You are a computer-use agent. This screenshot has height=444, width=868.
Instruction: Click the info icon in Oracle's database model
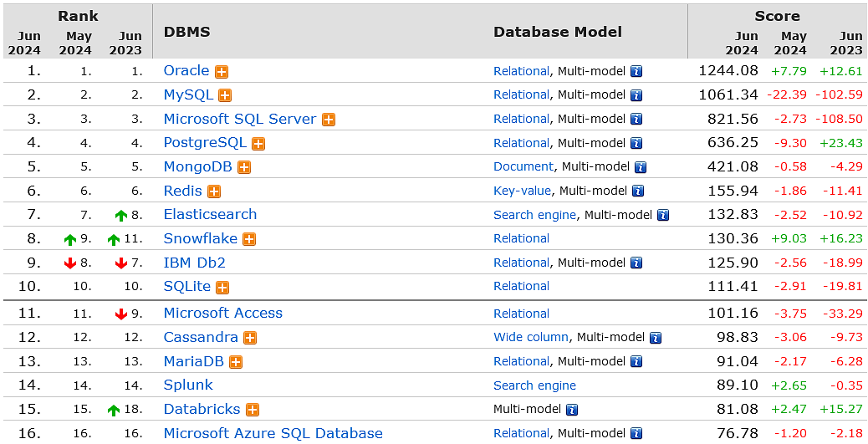tap(636, 71)
